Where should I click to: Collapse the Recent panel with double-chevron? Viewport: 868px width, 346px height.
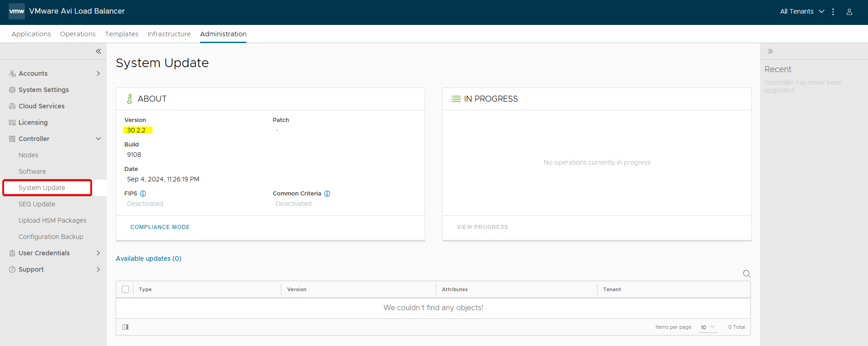pos(770,51)
